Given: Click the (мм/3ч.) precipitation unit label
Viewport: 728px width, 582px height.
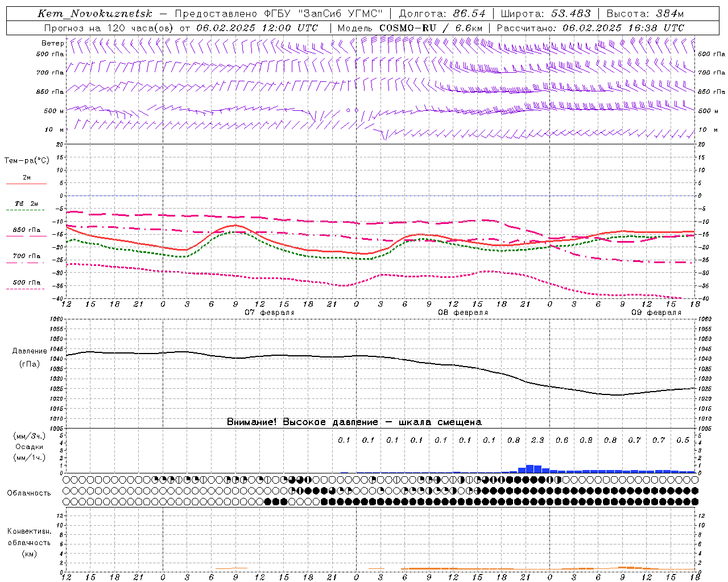Looking at the screenshot, I should click(30, 436).
